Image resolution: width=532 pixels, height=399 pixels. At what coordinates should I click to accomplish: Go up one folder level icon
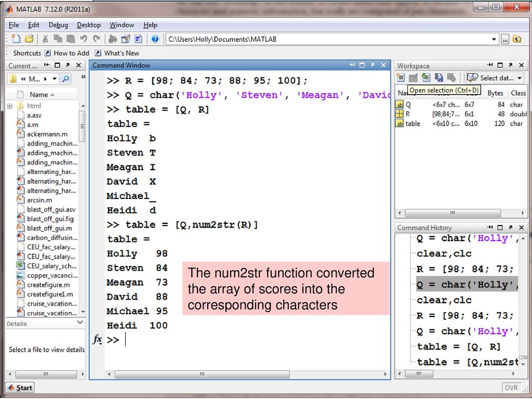(x=517, y=39)
